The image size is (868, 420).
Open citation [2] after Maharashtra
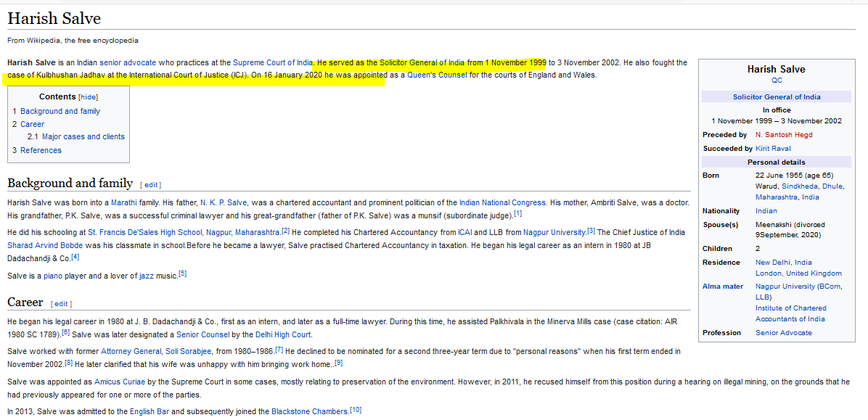click(x=286, y=231)
